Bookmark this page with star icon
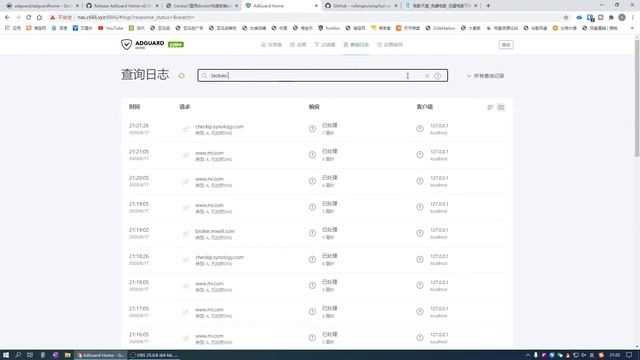 coord(566,18)
